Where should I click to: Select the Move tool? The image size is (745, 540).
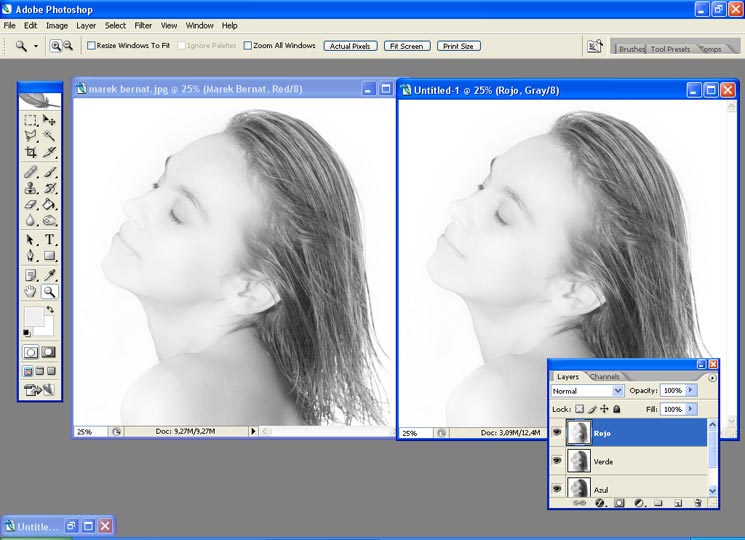[x=49, y=120]
